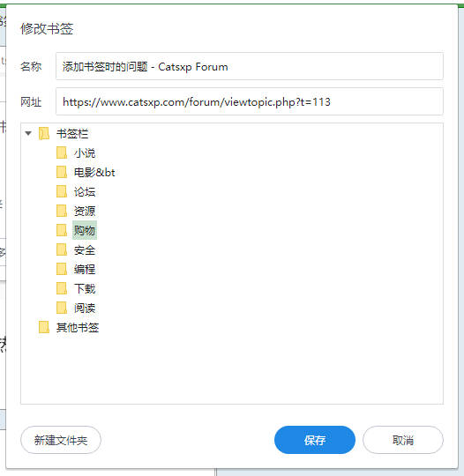Click the 资源 folder icon

coord(62,211)
